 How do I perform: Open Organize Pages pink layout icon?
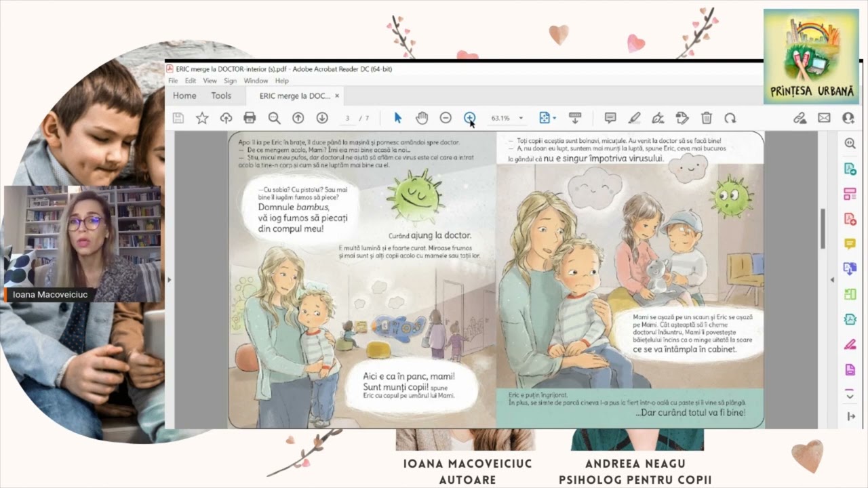[x=850, y=194]
